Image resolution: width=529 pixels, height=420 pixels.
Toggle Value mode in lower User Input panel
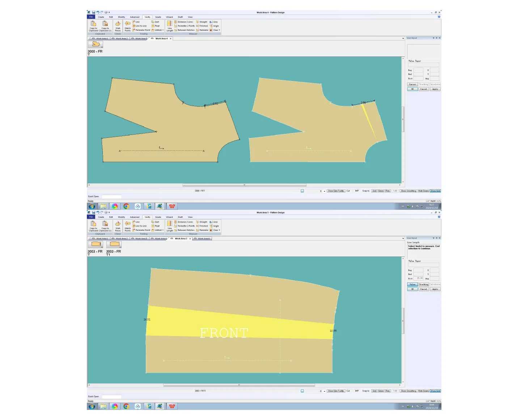pos(412,285)
